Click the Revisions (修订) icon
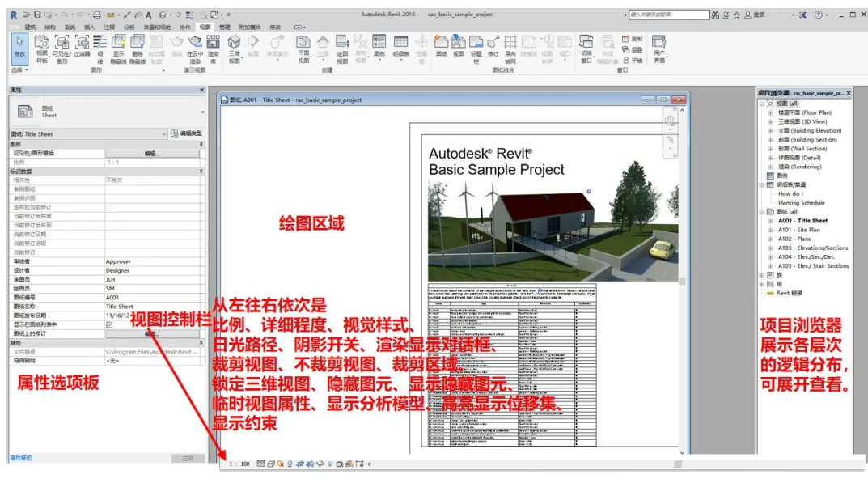 point(493,42)
